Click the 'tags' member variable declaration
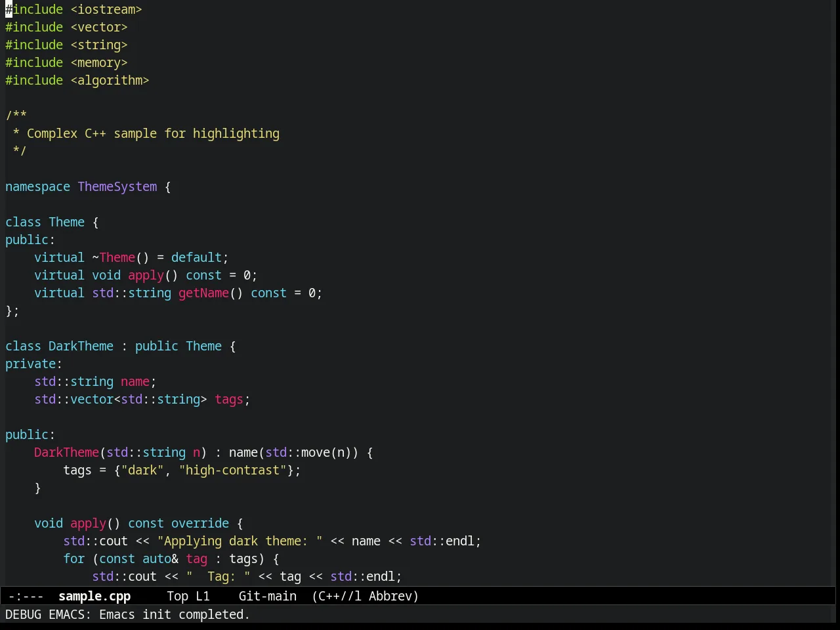The image size is (840, 630). [x=229, y=399]
